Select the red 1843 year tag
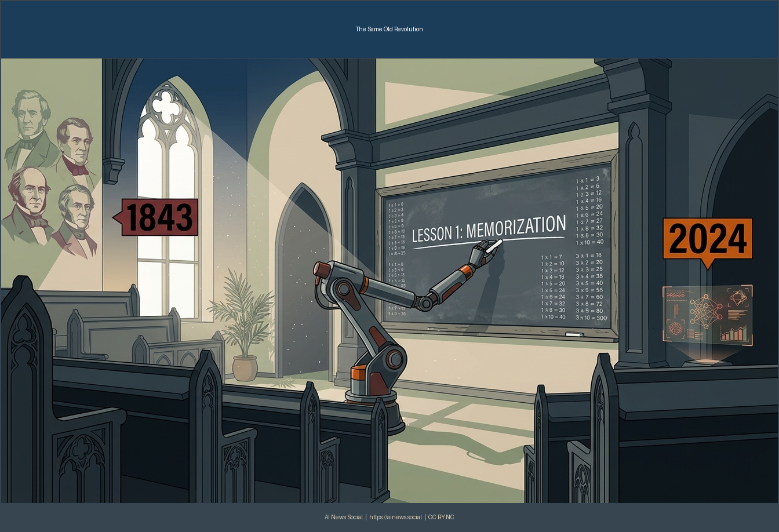 [159, 217]
